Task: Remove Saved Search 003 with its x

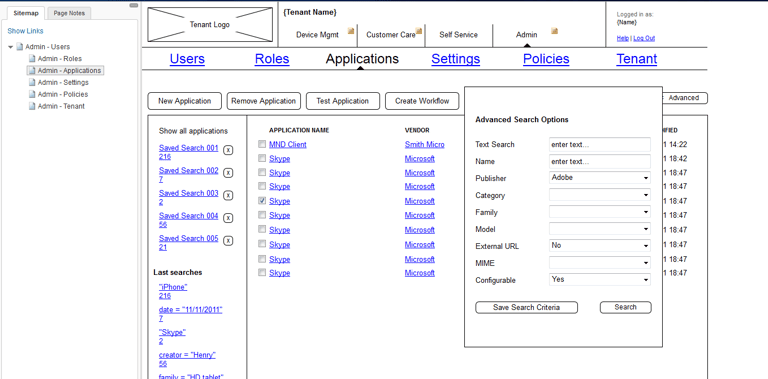Action: [x=228, y=195]
